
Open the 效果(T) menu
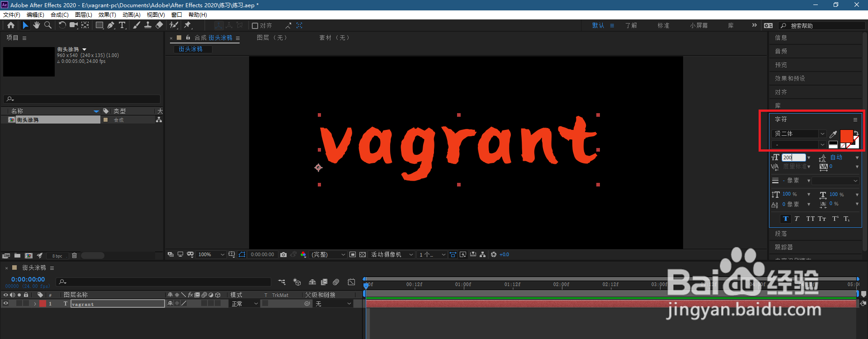click(x=107, y=15)
